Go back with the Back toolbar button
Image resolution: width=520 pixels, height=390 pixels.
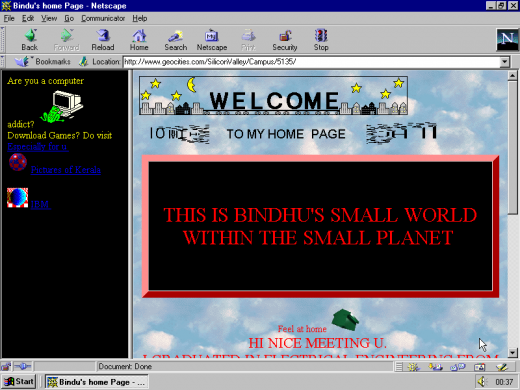click(x=30, y=40)
